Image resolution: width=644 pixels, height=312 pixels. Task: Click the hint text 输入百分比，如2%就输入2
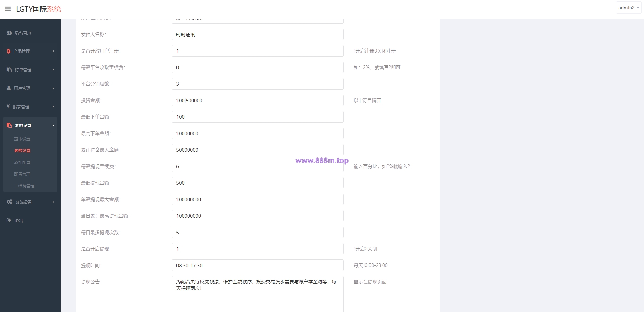[382, 166]
